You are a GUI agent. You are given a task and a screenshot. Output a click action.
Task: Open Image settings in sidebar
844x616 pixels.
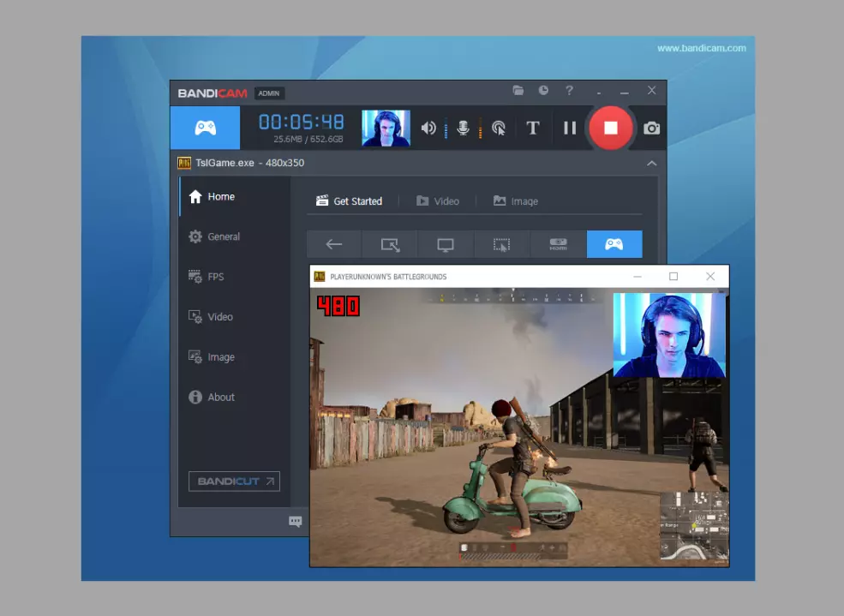pyautogui.click(x=235, y=356)
